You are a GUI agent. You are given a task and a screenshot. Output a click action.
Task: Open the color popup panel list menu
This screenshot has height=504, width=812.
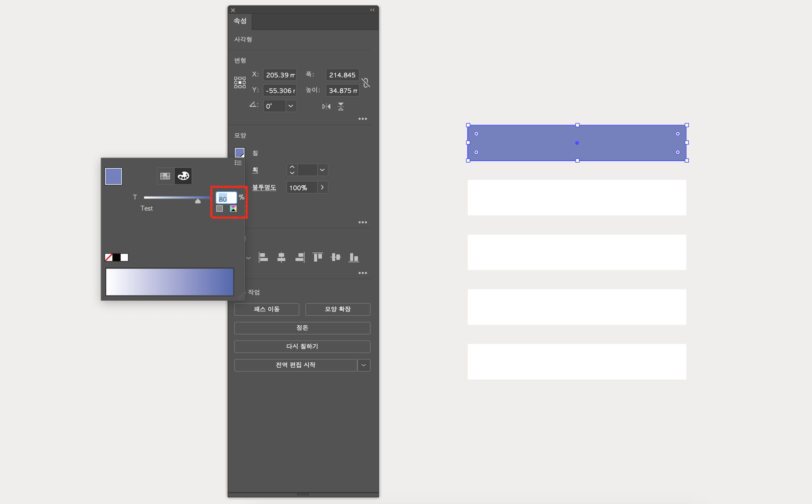(x=238, y=163)
